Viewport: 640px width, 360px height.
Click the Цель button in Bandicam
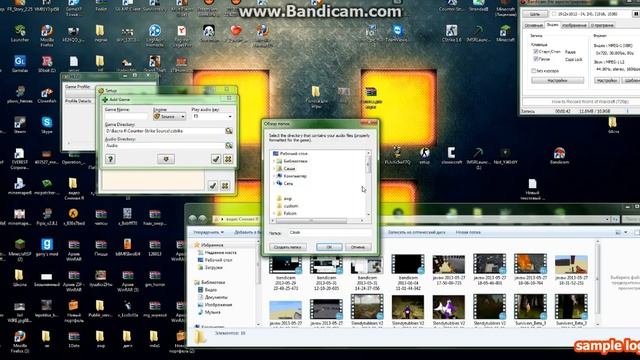[x=535, y=14]
